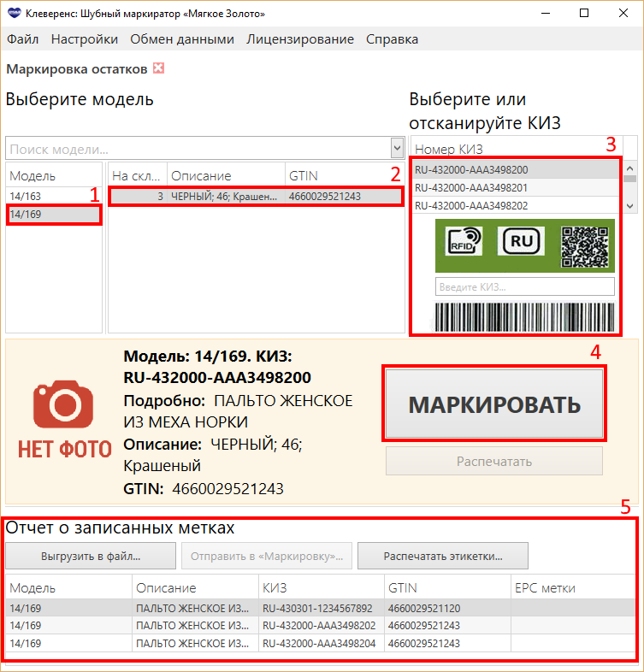The width and height of the screenshot is (644, 672).
Task: Click the Клеверенс app icon in title bar
Action: point(15,14)
